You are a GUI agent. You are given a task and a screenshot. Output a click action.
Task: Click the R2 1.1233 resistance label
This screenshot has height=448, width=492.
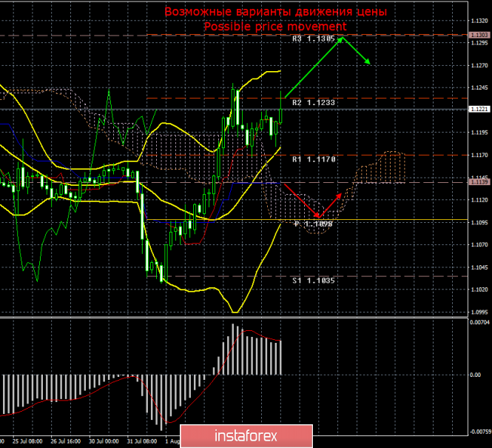pos(314,103)
